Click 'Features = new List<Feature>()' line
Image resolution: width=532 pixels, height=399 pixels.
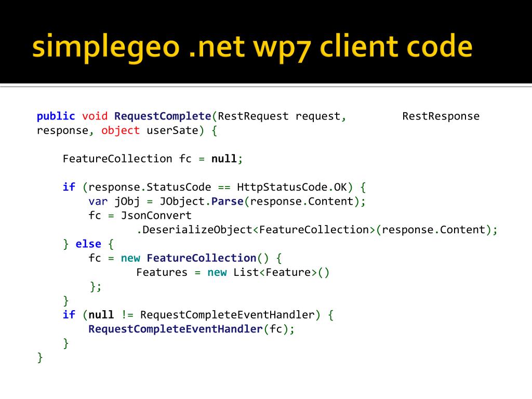(233, 272)
